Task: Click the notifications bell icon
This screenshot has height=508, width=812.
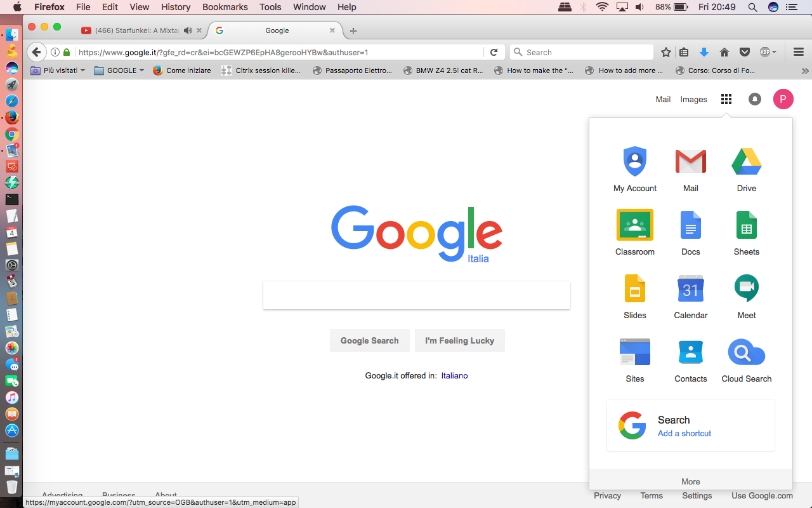Action: tap(754, 99)
